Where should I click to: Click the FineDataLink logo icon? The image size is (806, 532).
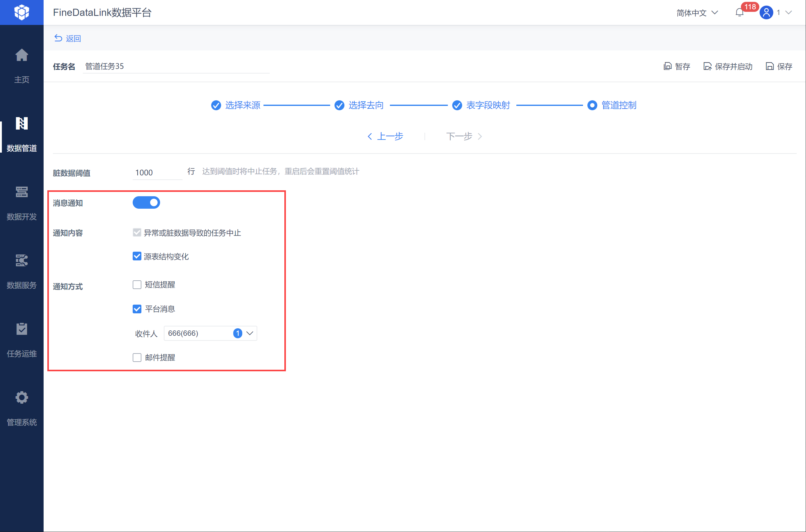coord(22,12)
